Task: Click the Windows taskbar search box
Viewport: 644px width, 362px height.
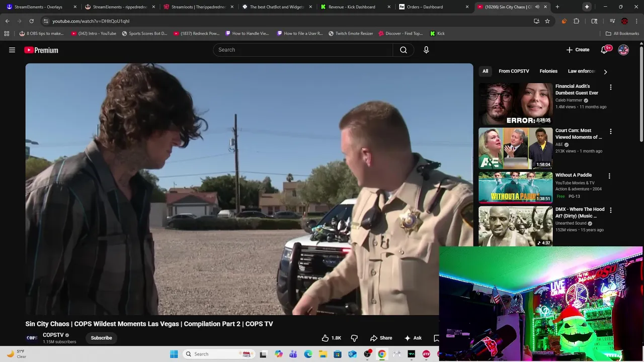Action: pos(218,354)
